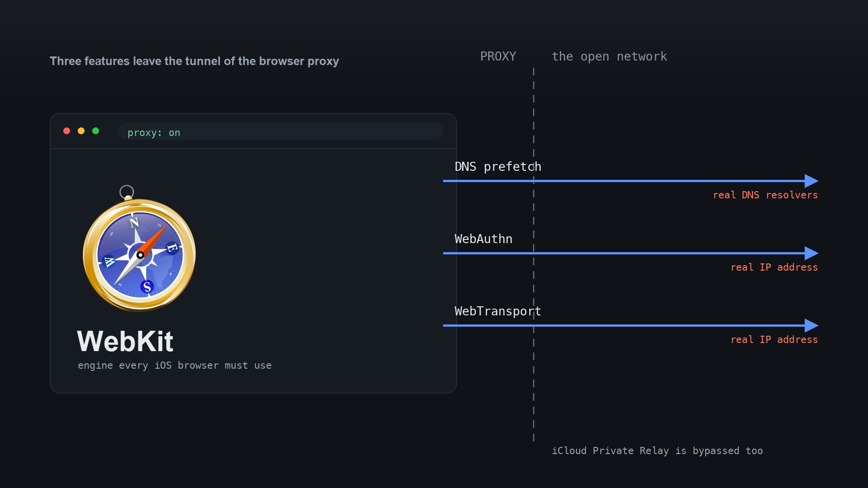Click 'the open network' heading
868x488 pixels.
[x=609, y=56]
